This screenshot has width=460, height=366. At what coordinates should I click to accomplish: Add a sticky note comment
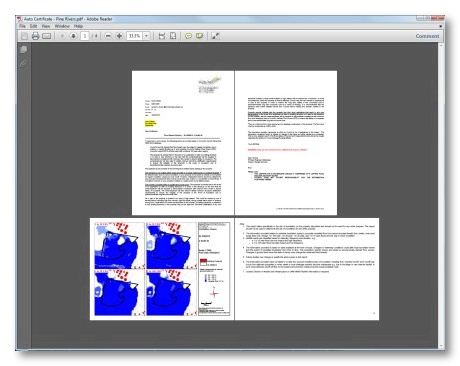click(x=188, y=36)
